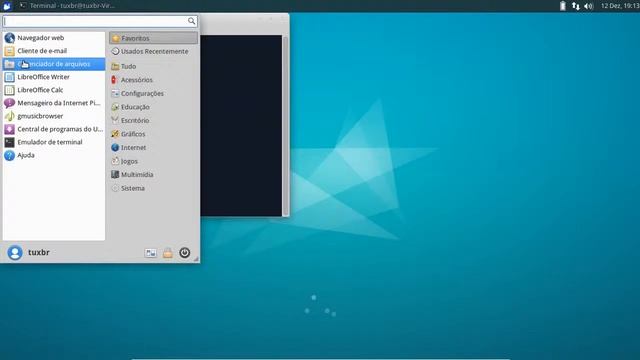This screenshot has height=360, width=640.
Task: Open Ajuda
Action: tap(54, 156)
